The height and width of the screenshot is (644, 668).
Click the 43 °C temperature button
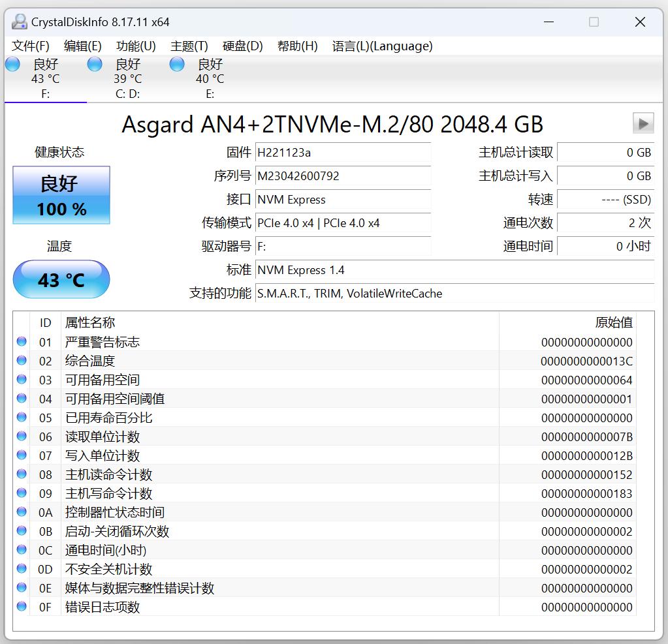61,279
